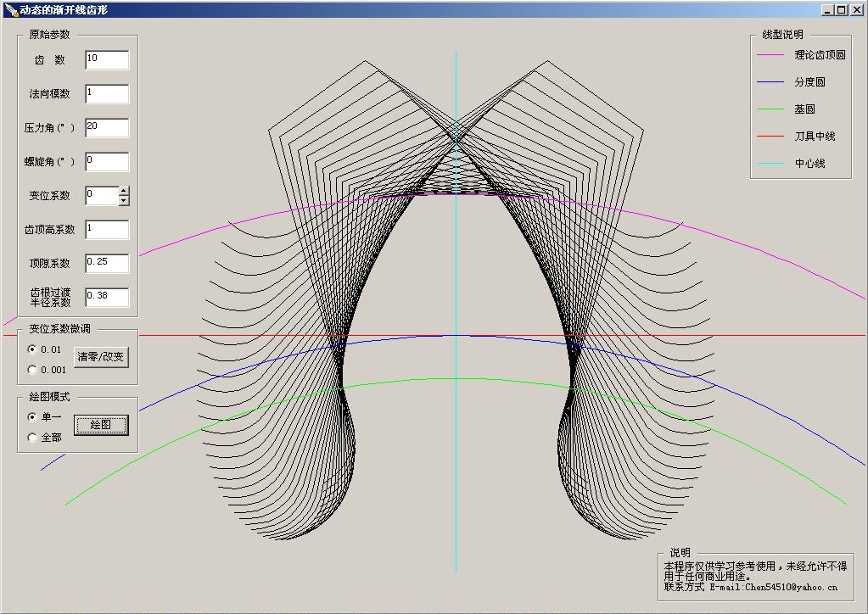
Task: Select the 单一 drawing mode radio button
Action: coord(32,417)
